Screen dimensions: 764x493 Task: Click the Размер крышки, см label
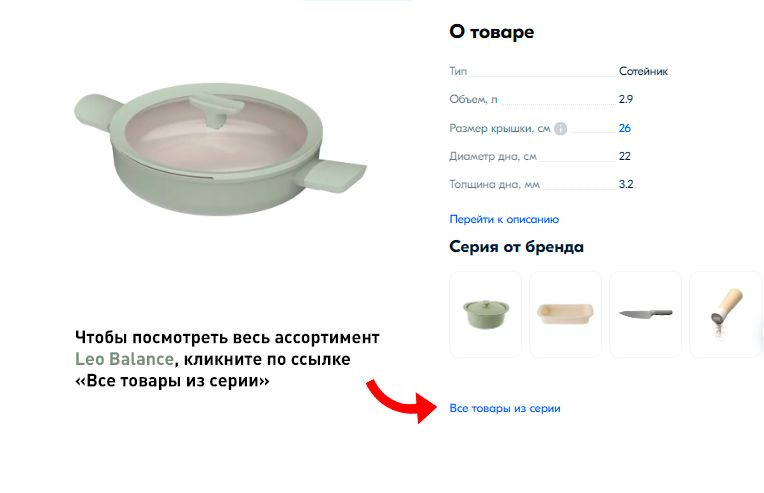point(499,129)
